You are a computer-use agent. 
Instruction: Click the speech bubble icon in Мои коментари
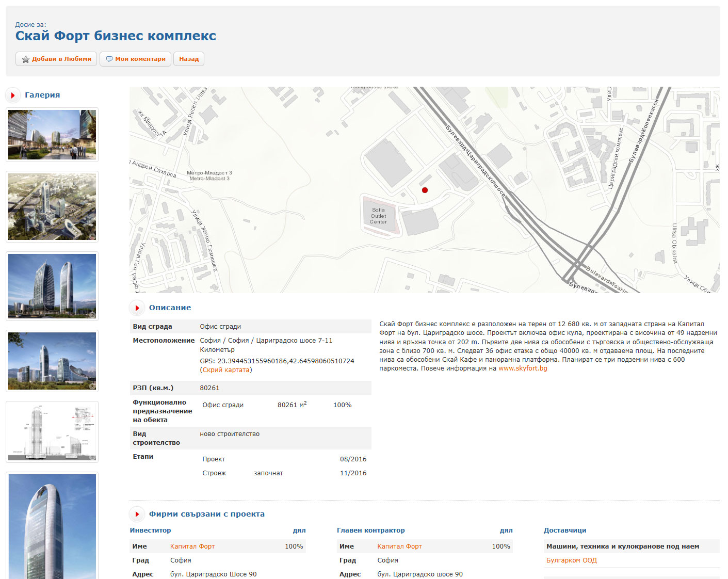(x=109, y=59)
